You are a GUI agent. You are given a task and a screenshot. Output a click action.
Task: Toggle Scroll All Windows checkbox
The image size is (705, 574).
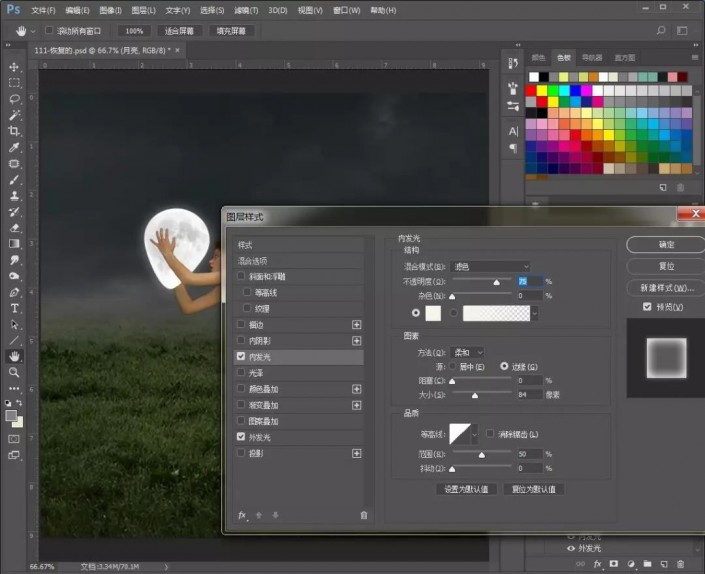[x=49, y=30]
